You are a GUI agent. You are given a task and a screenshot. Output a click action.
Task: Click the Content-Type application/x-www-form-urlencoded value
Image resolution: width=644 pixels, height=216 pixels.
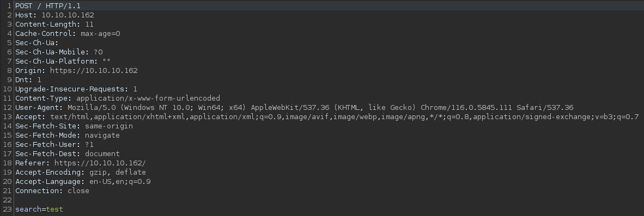click(148, 98)
